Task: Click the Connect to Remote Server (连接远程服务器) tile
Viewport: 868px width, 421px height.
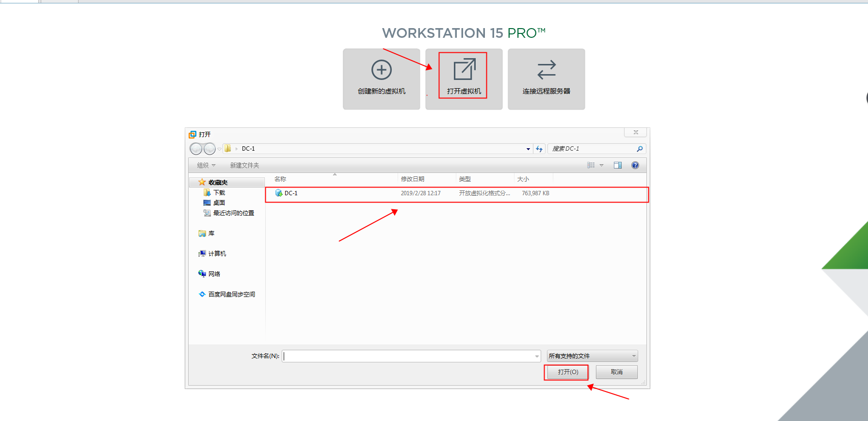Action: pos(546,79)
